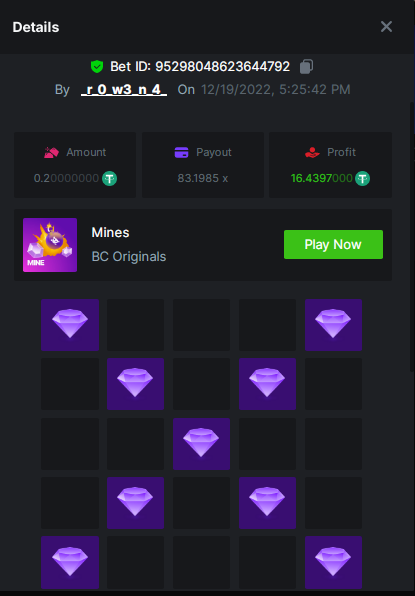Click the Tether coin icon beside Amount
Image resolution: width=415 pixels, height=596 pixels.
(x=109, y=178)
